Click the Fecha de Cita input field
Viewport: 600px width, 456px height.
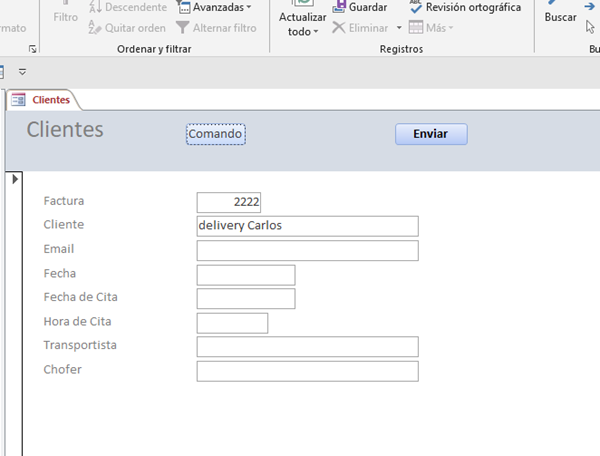(246, 298)
